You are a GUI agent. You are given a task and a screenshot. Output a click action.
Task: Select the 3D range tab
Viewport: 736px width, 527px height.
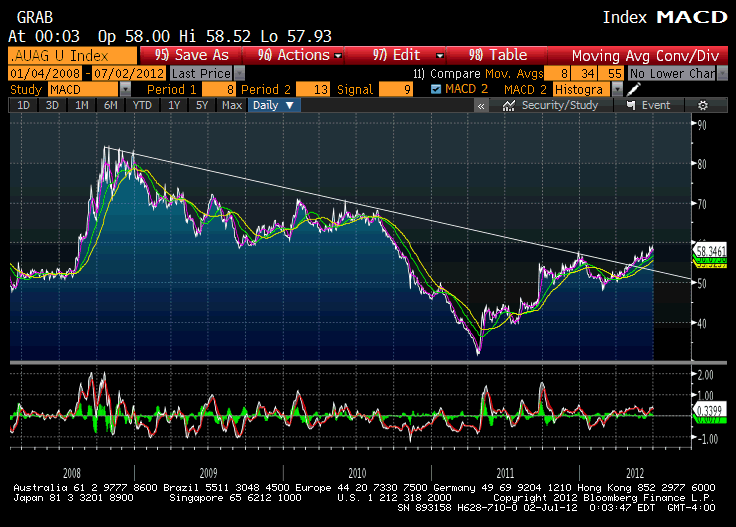[52, 105]
